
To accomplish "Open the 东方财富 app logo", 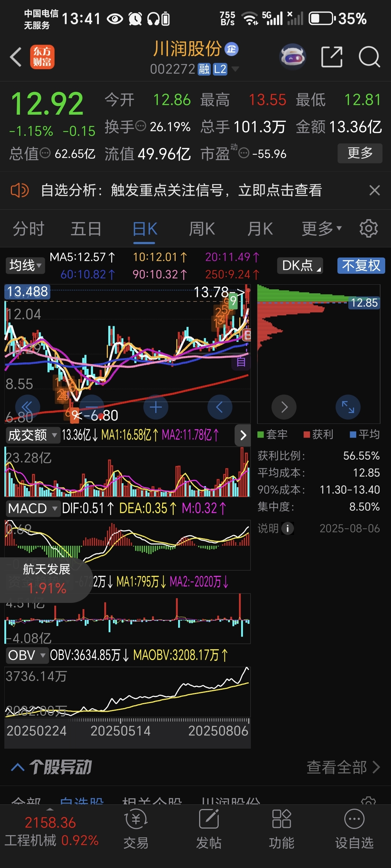I will point(42,57).
